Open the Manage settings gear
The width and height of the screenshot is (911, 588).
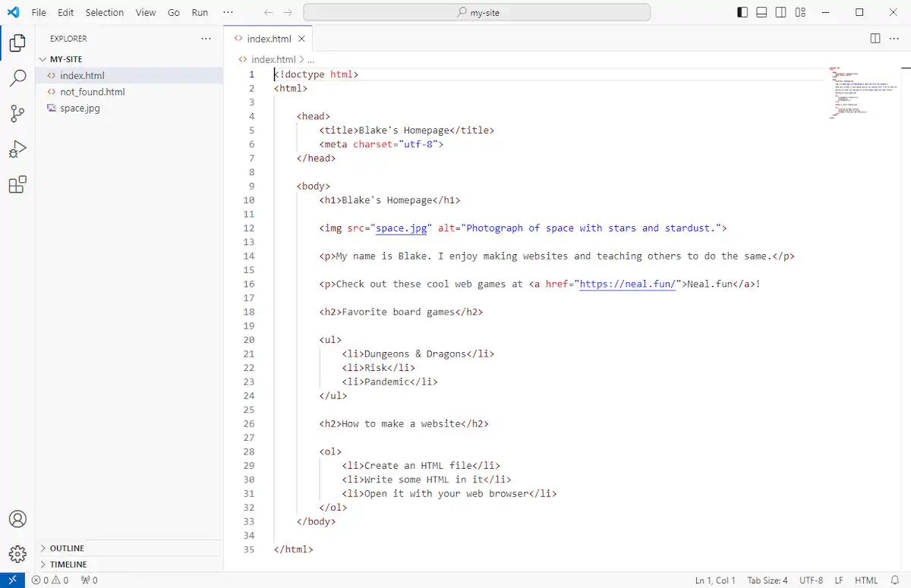pos(17,553)
